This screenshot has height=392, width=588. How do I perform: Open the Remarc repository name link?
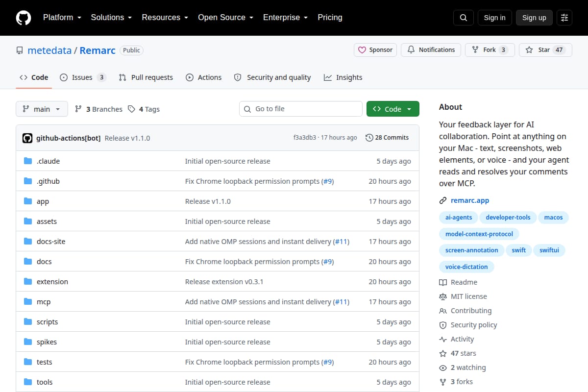click(x=98, y=50)
